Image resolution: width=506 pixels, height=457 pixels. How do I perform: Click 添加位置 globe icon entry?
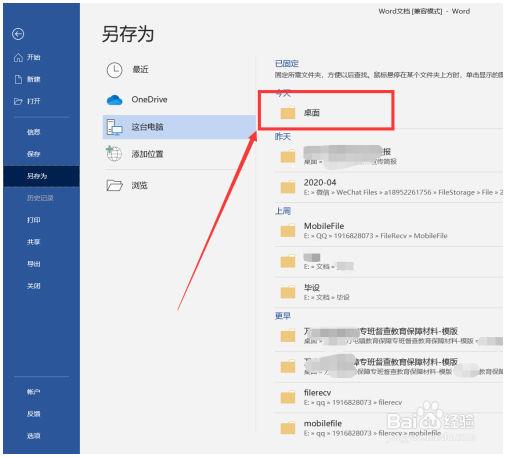(179, 154)
